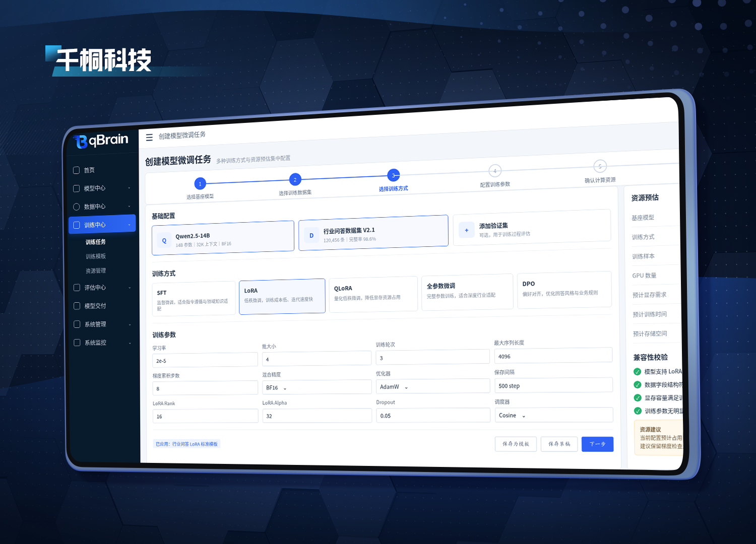Open 训练任务 submenu item
Image resolution: width=756 pixels, height=544 pixels.
coord(96,242)
